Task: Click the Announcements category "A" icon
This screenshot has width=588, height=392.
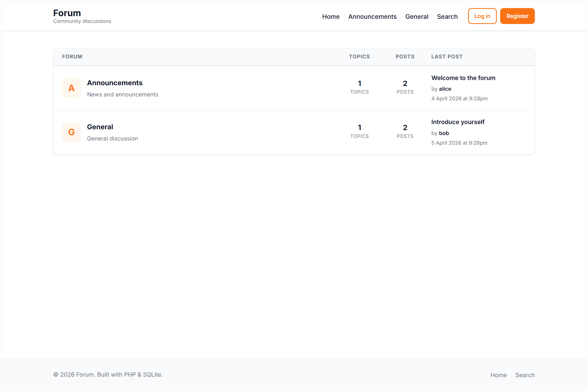Action: pyautogui.click(x=71, y=88)
